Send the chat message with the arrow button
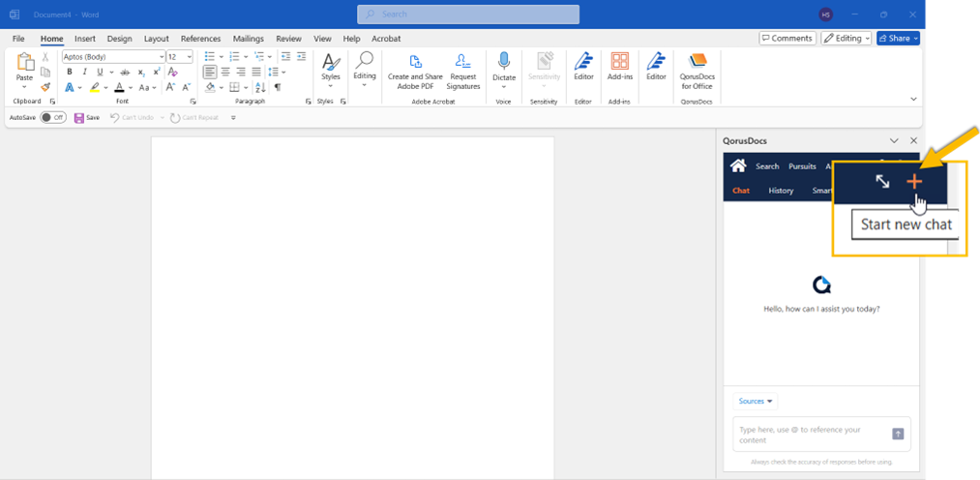Viewport: 980px width, 480px height. [898, 435]
